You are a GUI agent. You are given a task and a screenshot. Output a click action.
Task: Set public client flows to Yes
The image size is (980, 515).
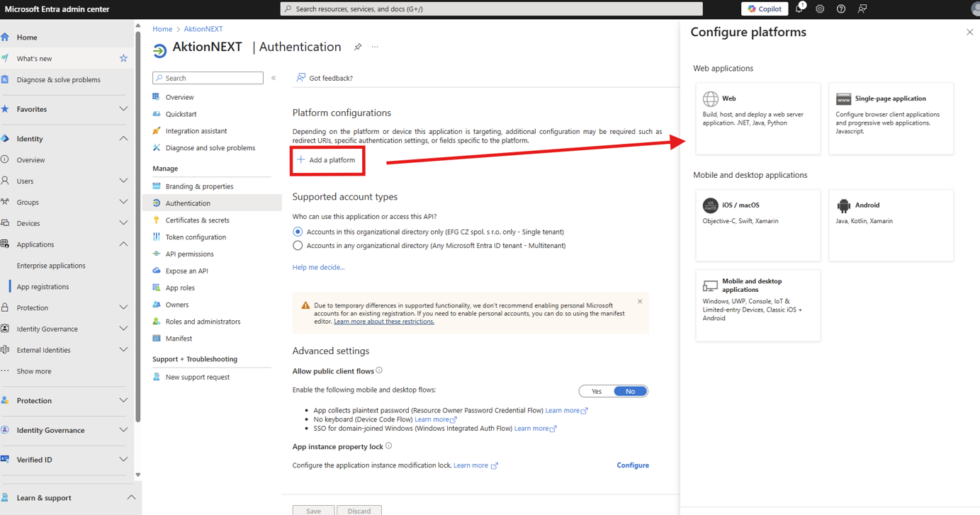(597, 391)
